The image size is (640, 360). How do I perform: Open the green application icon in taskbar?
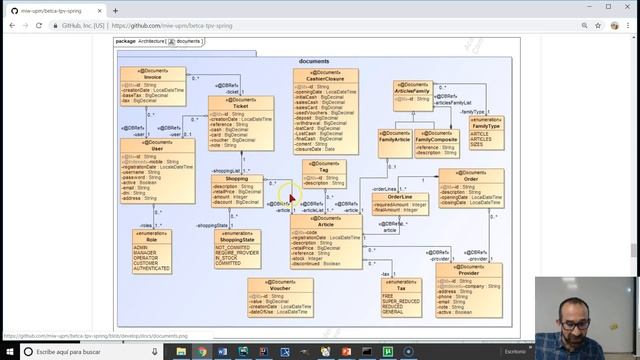(387, 351)
